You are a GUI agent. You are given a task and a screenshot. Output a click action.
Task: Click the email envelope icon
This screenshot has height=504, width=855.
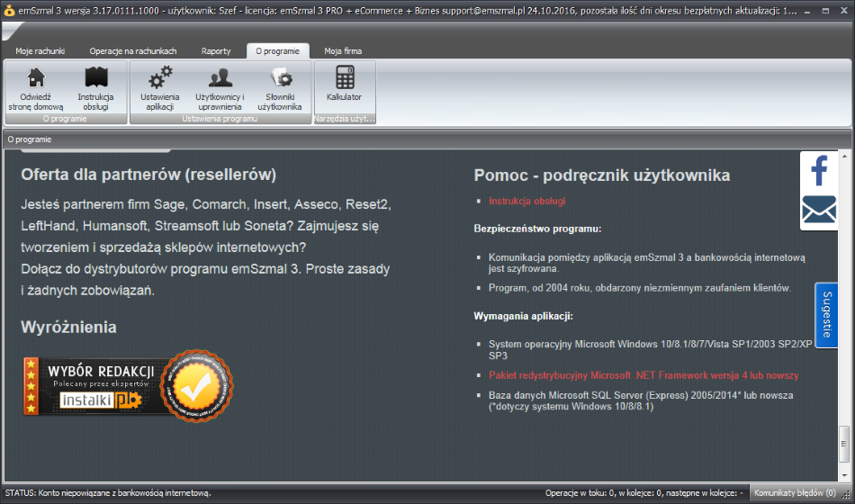click(819, 210)
